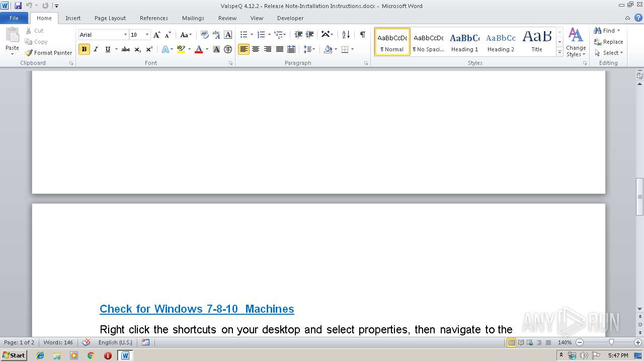Apply Title style
This screenshot has height=362, width=644.
(537, 42)
